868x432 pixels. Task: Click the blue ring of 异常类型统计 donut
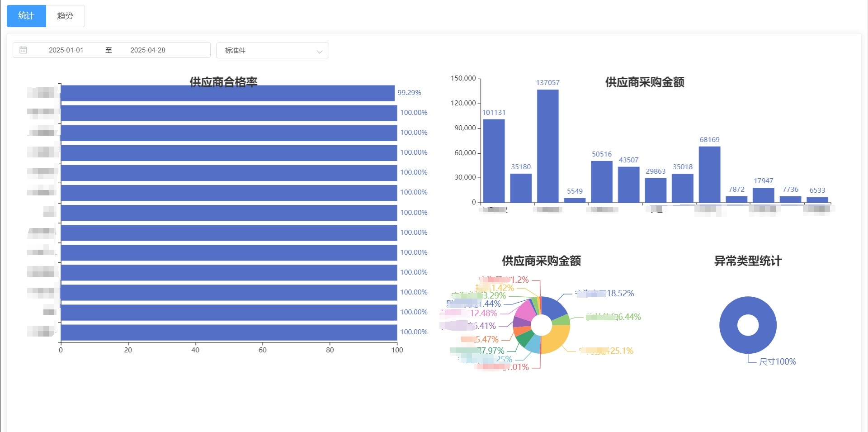pos(748,303)
